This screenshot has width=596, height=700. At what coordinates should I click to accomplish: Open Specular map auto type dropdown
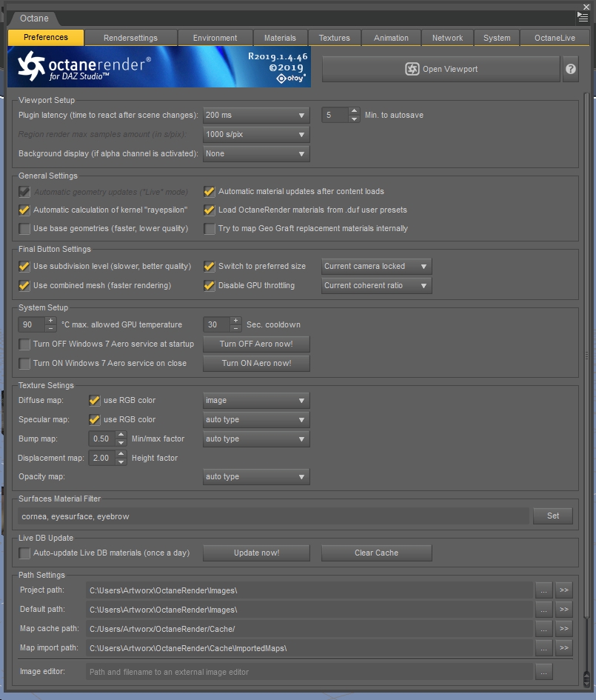point(256,420)
